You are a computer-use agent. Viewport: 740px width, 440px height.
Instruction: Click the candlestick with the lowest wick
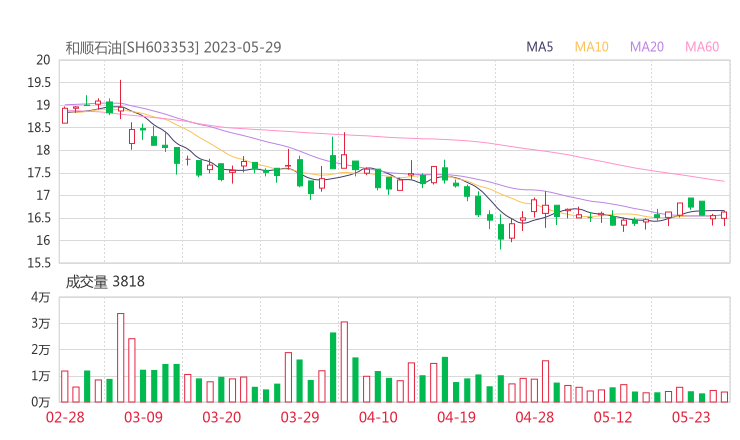click(x=501, y=231)
